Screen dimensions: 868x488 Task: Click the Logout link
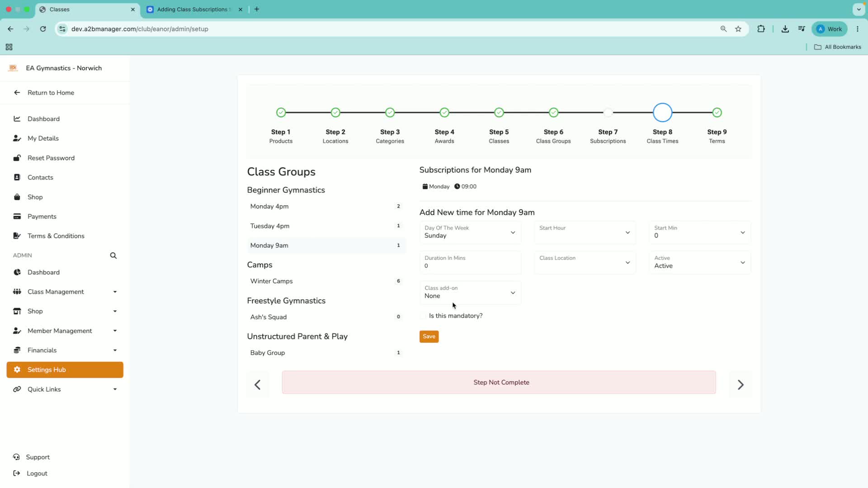coord(37,473)
